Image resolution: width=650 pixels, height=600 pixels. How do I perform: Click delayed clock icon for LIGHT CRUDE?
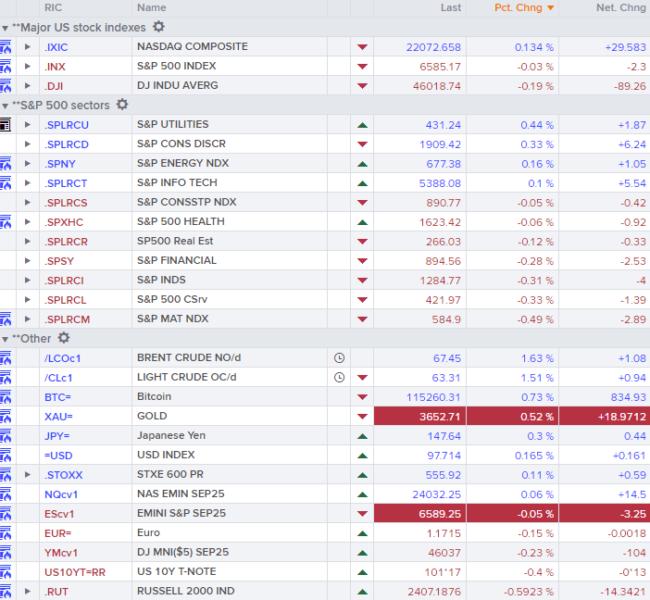(x=339, y=377)
